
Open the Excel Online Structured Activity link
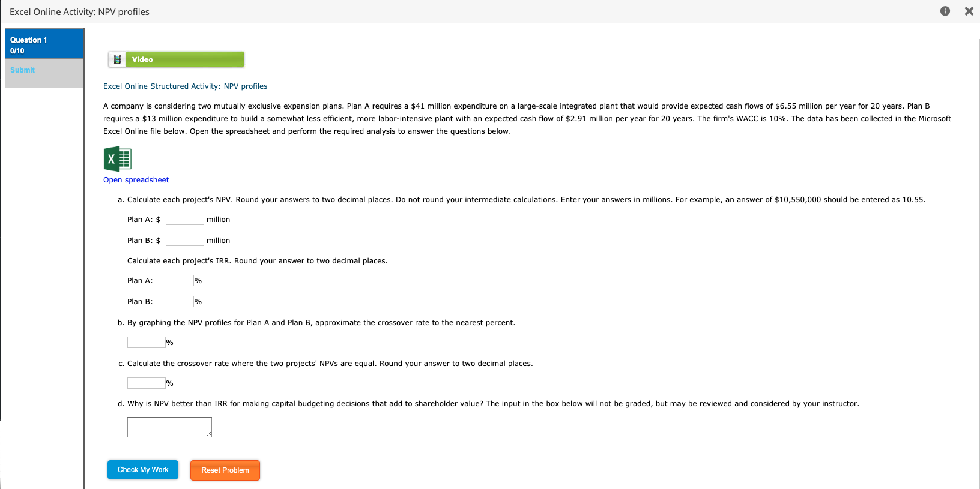(185, 86)
